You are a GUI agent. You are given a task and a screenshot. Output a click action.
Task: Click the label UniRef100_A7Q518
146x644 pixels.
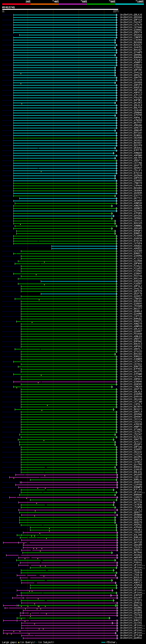pos(131,585)
